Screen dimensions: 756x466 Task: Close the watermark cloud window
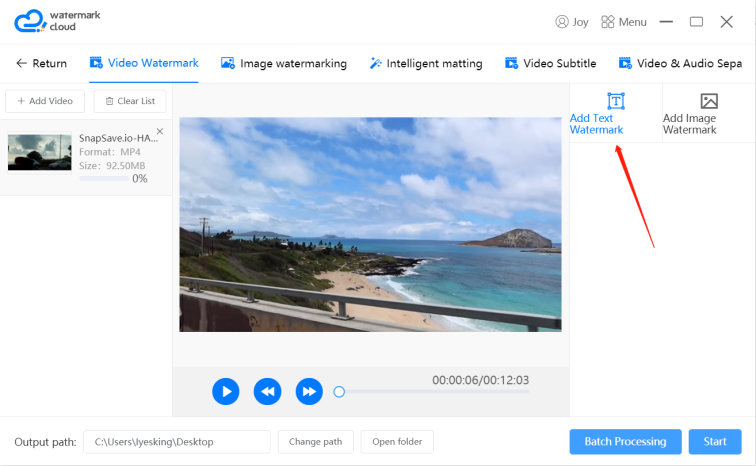pyautogui.click(x=727, y=22)
